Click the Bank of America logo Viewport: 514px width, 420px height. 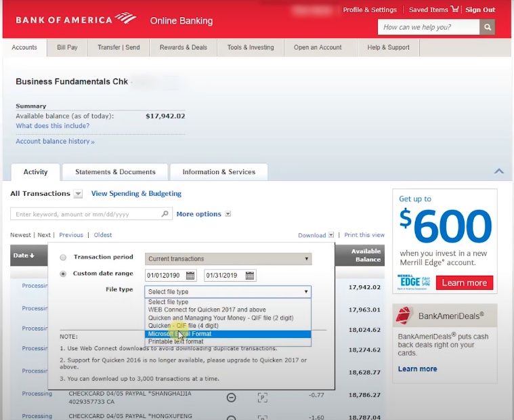77,19
